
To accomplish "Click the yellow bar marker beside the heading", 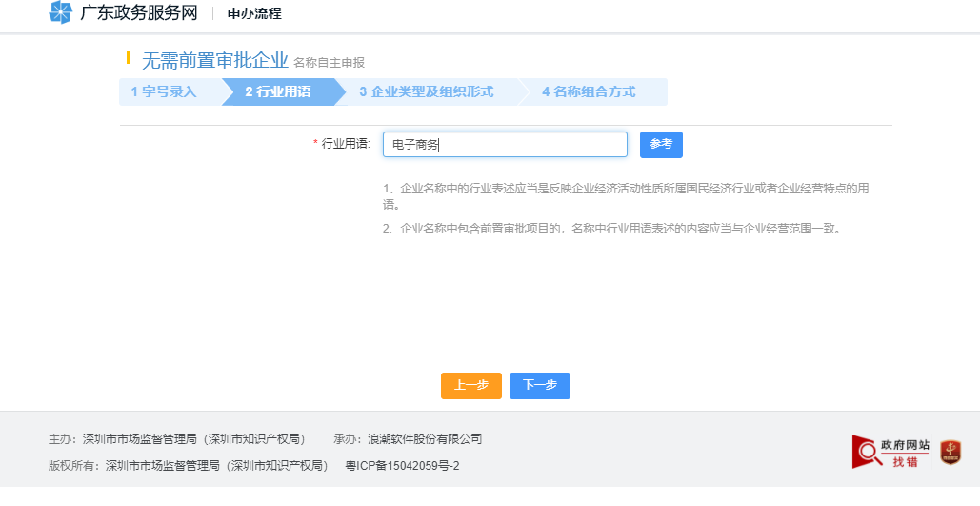I will (x=129, y=58).
